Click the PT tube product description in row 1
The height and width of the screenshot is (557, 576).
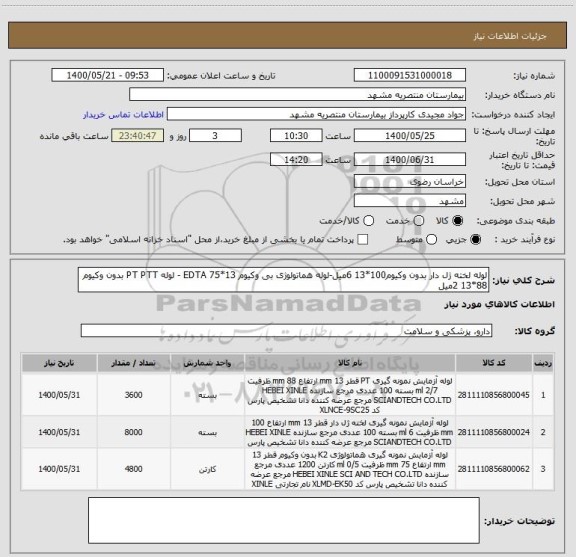[x=350, y=395]
